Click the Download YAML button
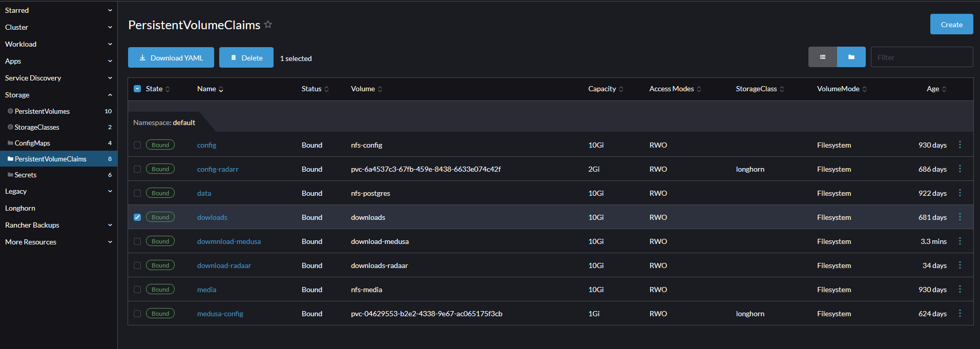Viewport: 980px width, 349px height. (171, 57)
